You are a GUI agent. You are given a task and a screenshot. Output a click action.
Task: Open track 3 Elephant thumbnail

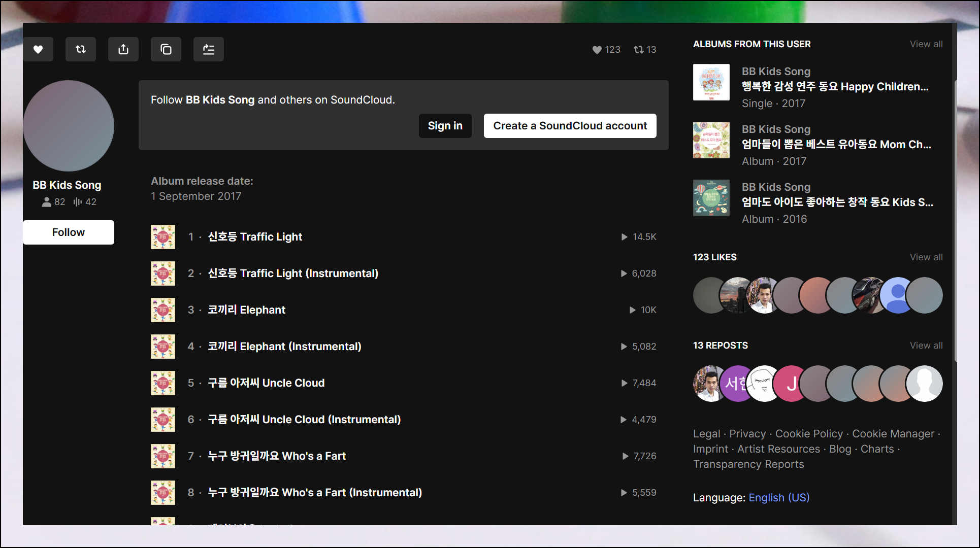pyautogui.click(x=163, y=310)
